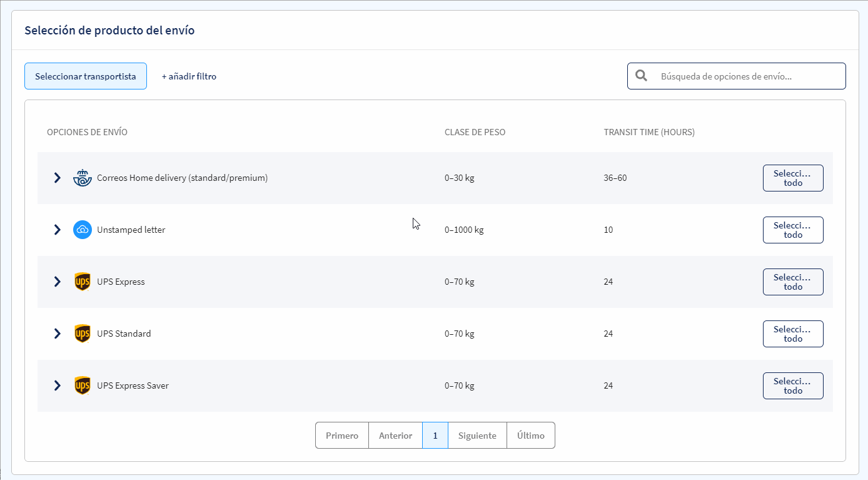This screenshot has height=480, width=868.
Task: Click the search magnifier icon
Action: point(641,76)
